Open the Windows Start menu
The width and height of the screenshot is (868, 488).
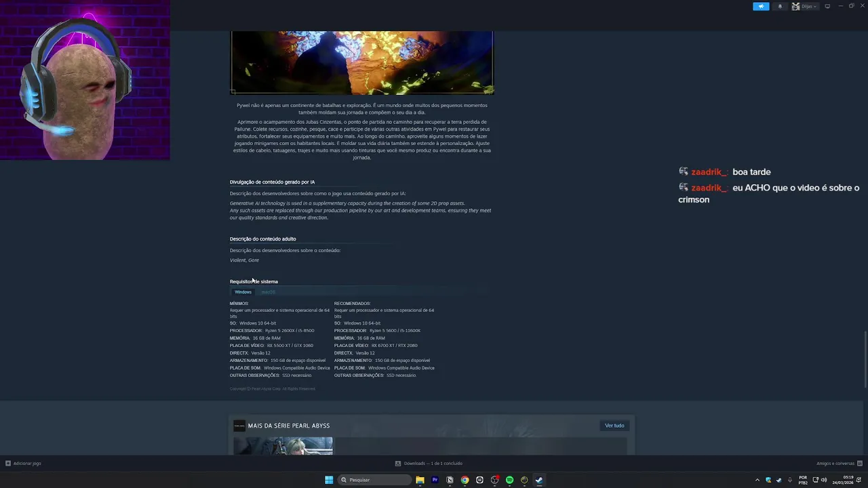point(329,480)
